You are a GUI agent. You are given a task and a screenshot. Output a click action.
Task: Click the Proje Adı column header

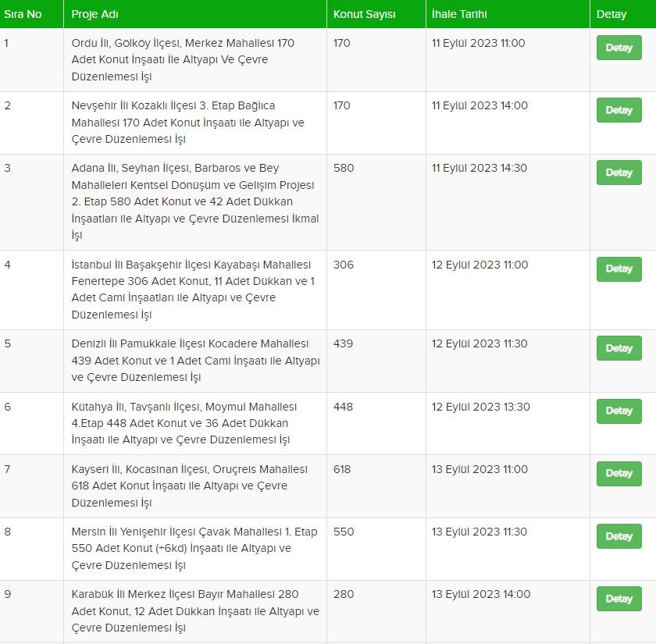point(95,14)
